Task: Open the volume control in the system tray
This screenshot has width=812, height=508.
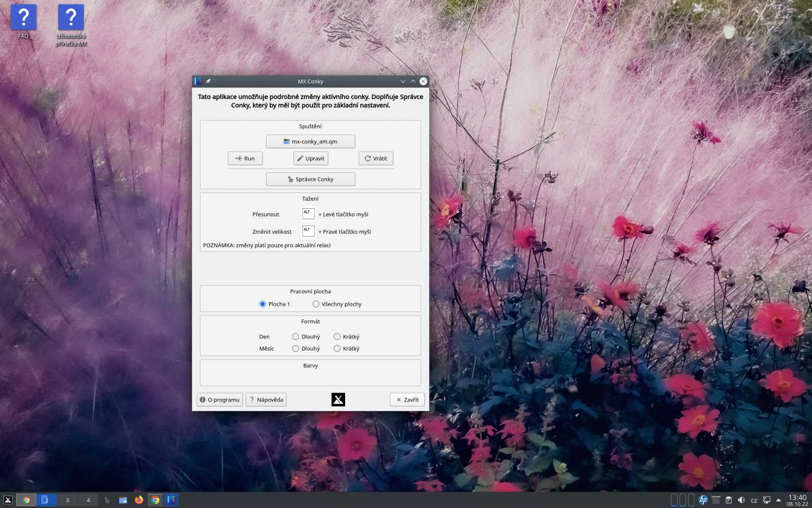Action: (x=741, y=500)
